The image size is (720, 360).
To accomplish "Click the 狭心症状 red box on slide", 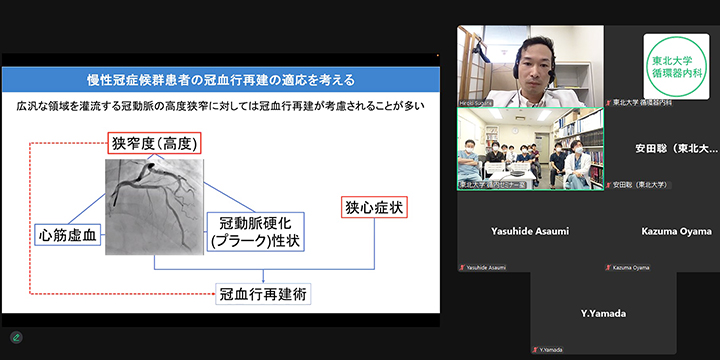I will [374, 207].
